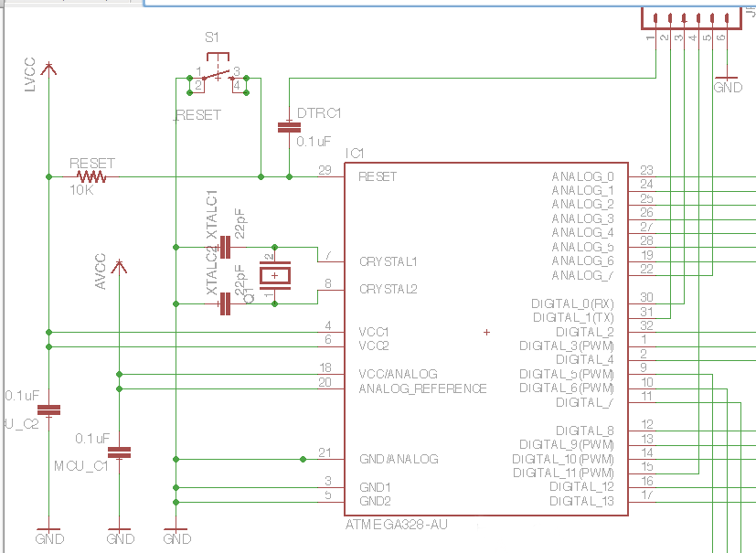Click the IC1 part name label

(355, 154)
